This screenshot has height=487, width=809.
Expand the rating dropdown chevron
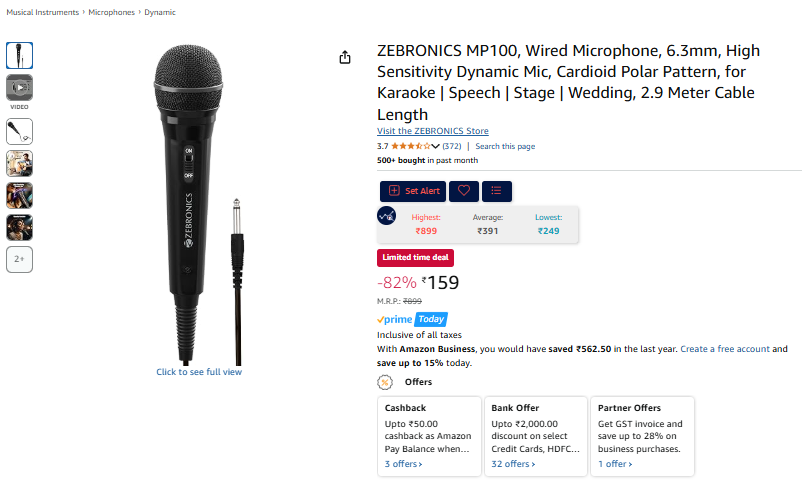(436, 146)
